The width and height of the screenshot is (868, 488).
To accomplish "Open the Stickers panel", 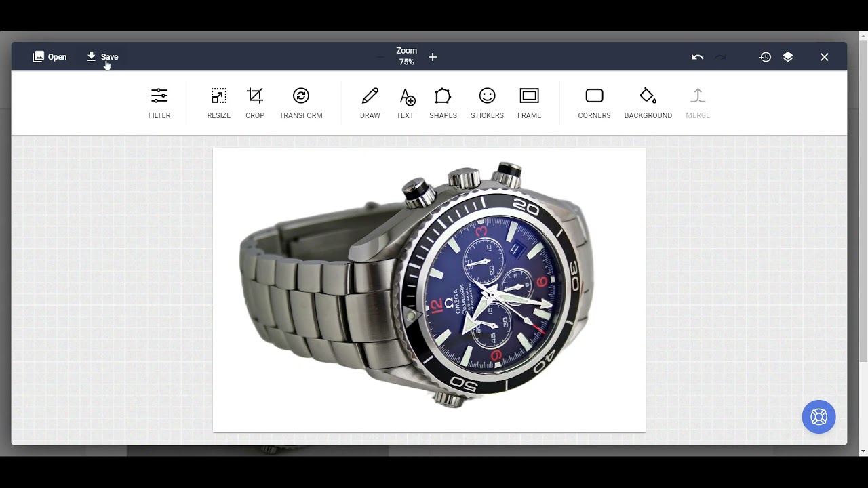I will pos(487,104).
